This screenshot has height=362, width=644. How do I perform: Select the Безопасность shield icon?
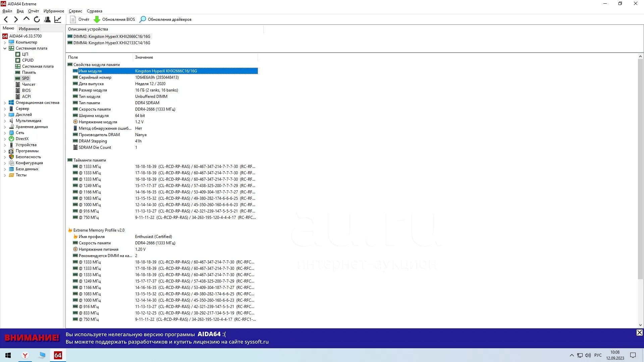(x=11, y=157)
